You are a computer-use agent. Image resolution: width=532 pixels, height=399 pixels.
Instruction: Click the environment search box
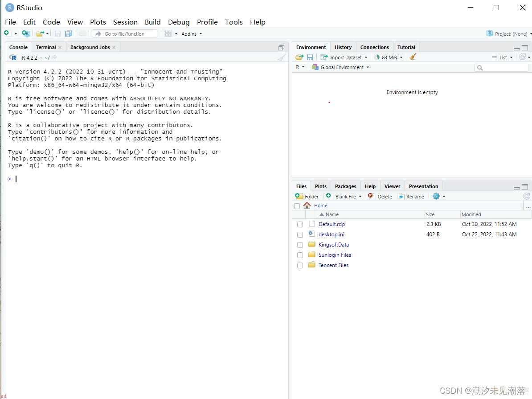click(x=501, y=68)
